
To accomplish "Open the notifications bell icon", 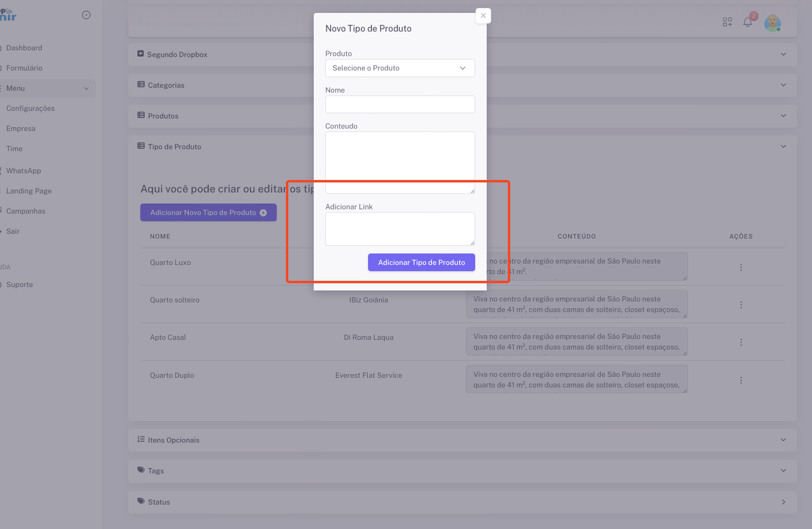I will point(748,22).
